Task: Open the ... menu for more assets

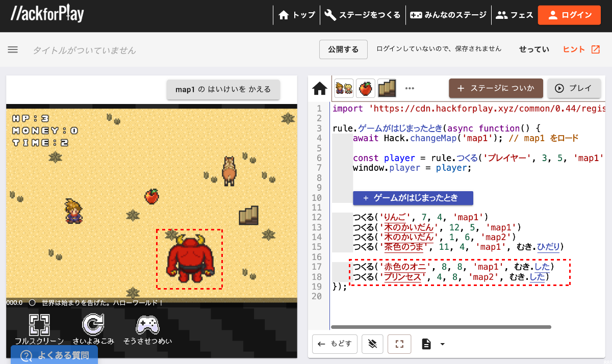Action: [410, 88]
